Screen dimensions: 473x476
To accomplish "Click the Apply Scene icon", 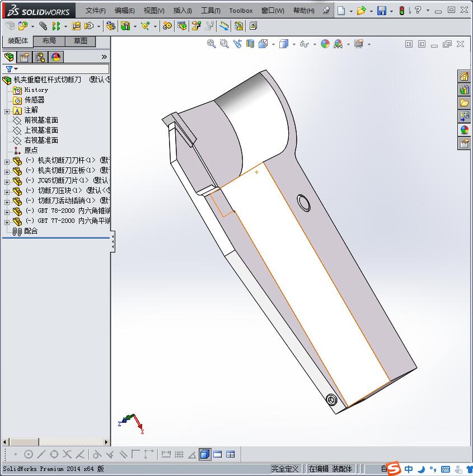I will click(338, 44).
